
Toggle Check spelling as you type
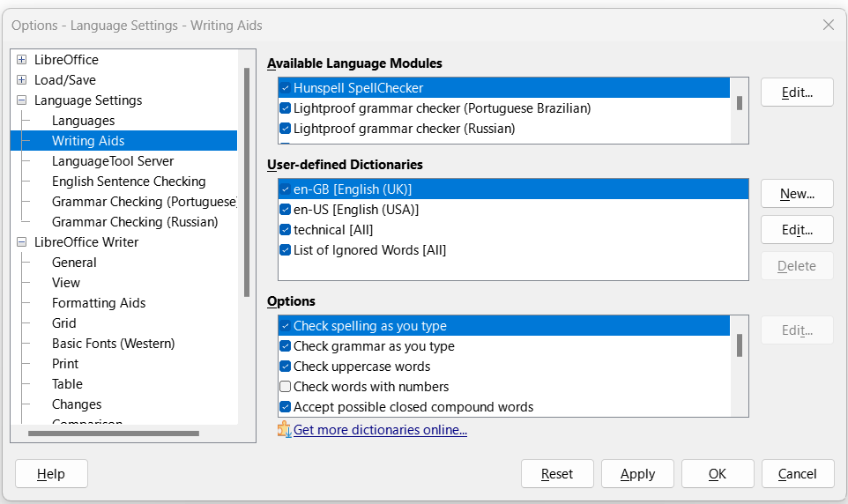[286, 326]
